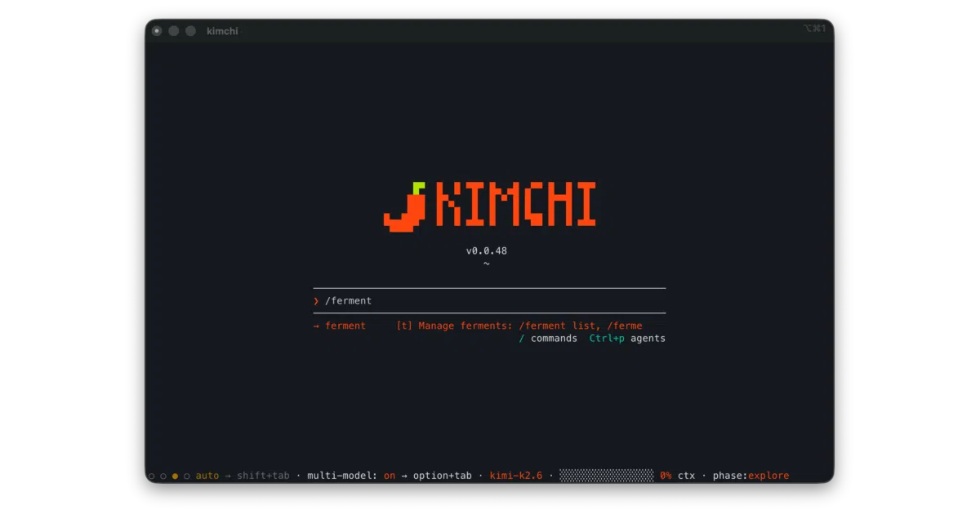Click the filled orange mode dot in status bar
This screenshot has width=980, height=514.
pos(175,476)
